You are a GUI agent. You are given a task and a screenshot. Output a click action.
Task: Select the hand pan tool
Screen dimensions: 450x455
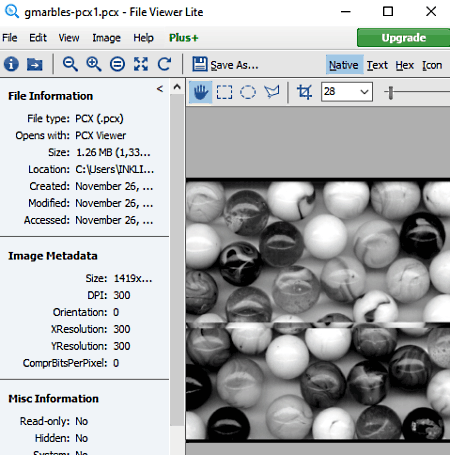(200, 92)
